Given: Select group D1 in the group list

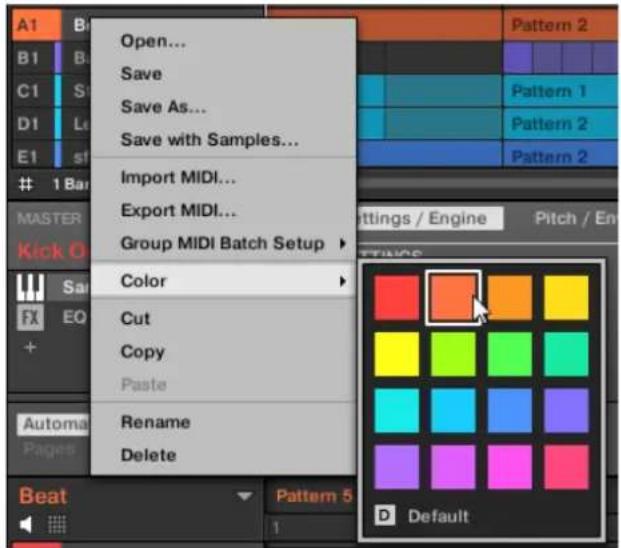Looking at the screenshot, I should coord(34,124).
